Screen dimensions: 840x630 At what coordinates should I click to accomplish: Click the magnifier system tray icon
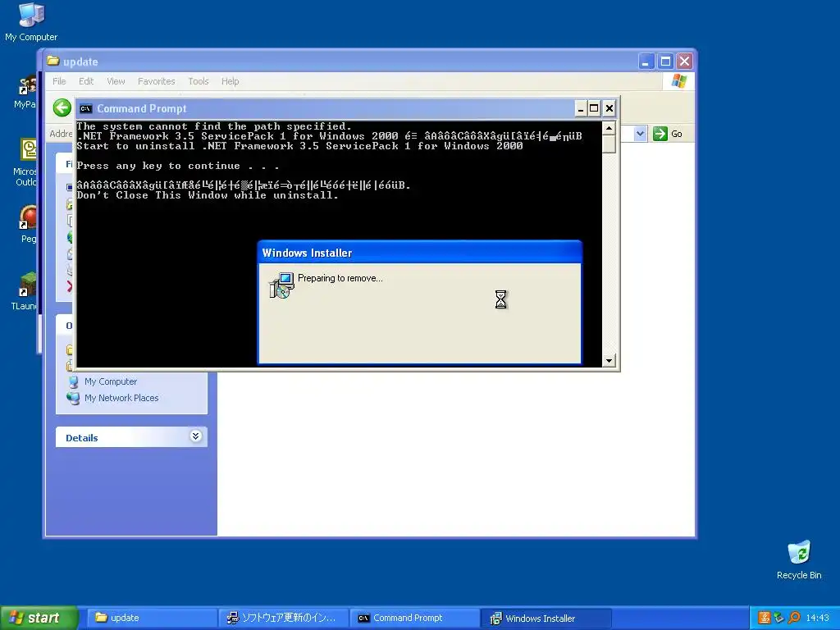tap(794, 618)
